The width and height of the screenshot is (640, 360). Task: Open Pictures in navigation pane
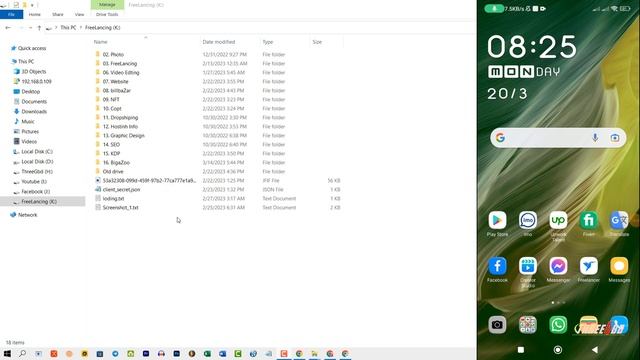click(x=30, y=131)
